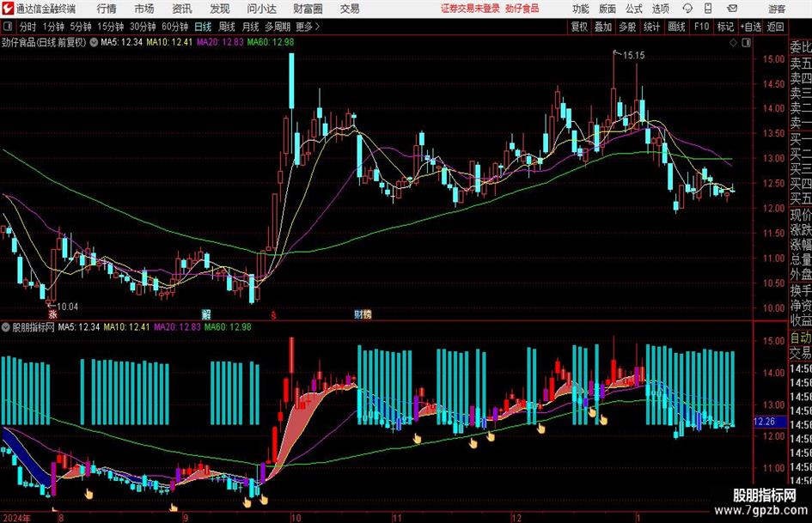The image size is (812, 523).
Task: Click the 财榜 marker below main chart
Action: pyautogui.click(x=363, y=313)
